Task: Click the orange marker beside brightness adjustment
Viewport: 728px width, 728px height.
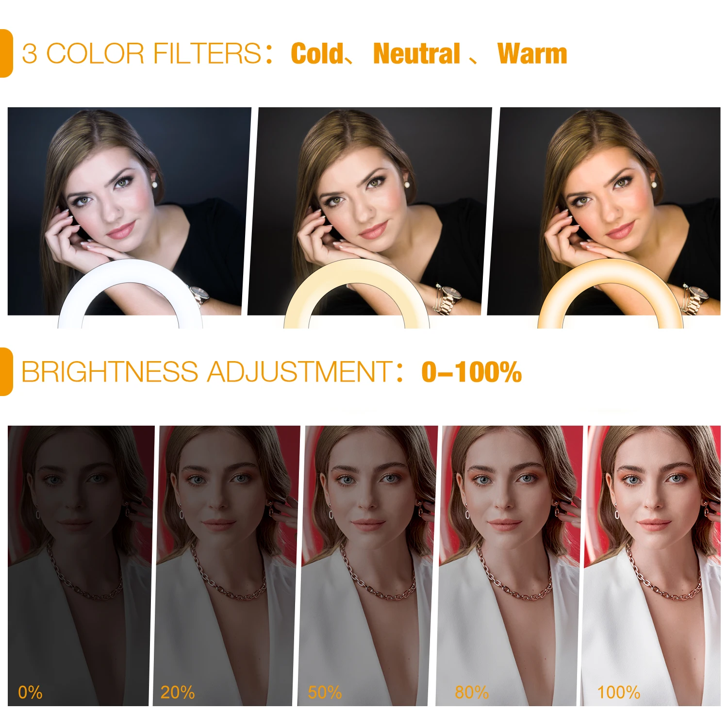Action: (x=6, y=372)
